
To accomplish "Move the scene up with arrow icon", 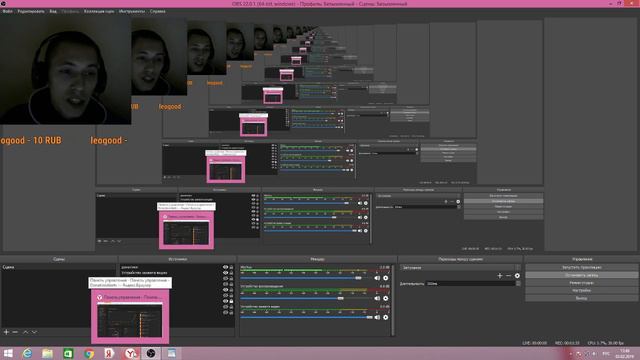I will coord(25,332).
